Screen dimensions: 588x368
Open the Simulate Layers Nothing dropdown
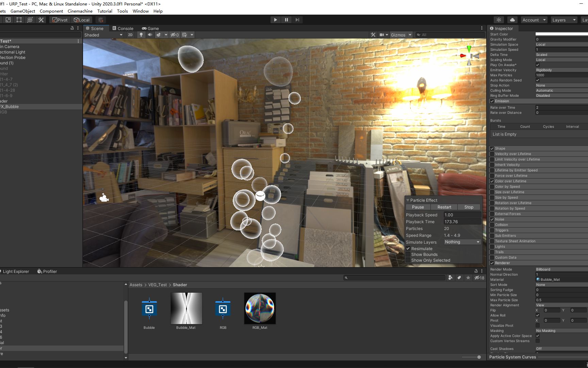click(462, 242)
